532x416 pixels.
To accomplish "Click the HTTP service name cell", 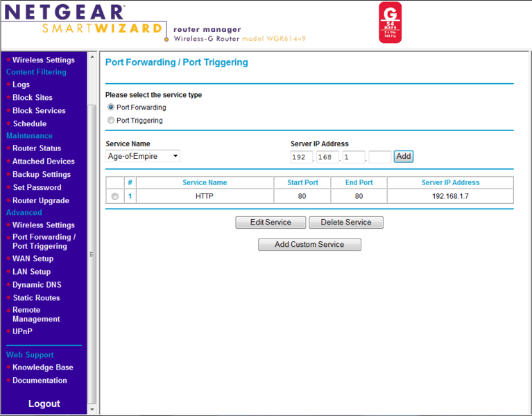I will point(205,196).
